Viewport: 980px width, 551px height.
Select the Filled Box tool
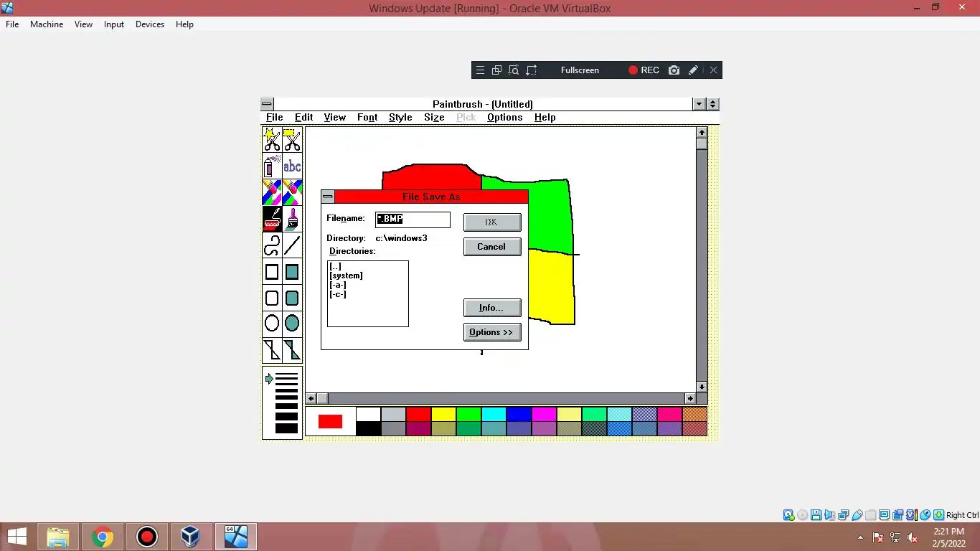pyautogui.click(x=292, y=272)
